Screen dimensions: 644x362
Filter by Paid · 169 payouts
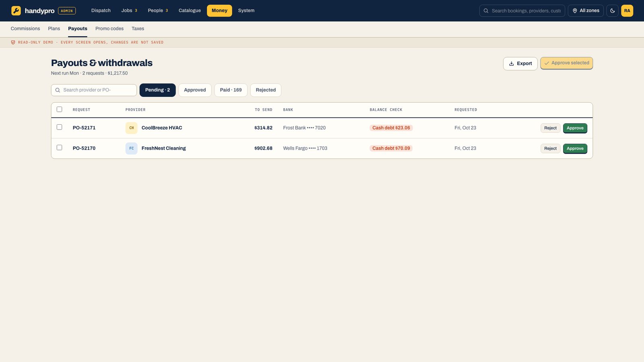click(231, 90)
